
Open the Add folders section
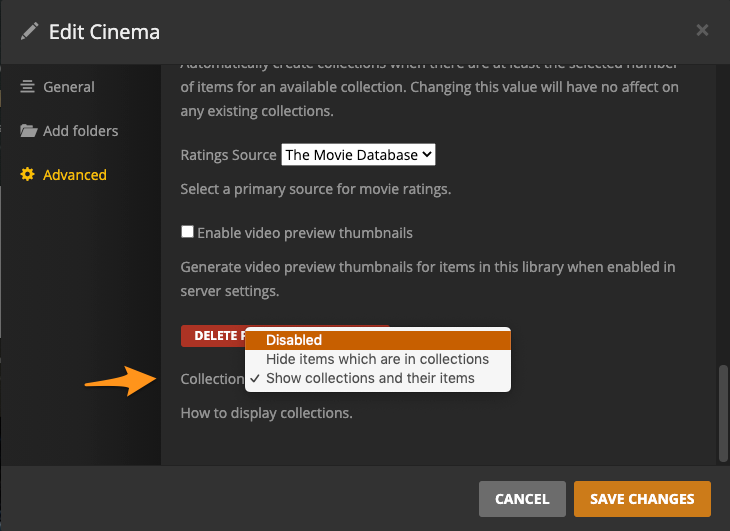pyautogui.click(x=80, y=131)
